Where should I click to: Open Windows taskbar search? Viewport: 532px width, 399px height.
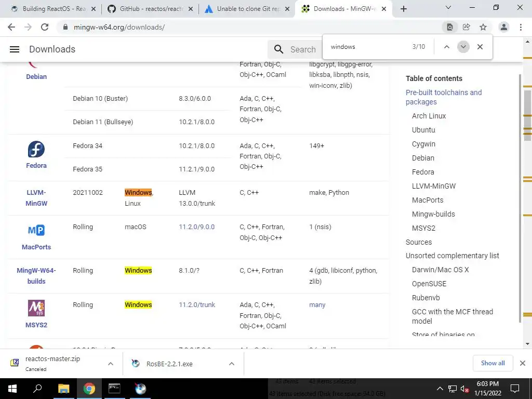[37, 389]
